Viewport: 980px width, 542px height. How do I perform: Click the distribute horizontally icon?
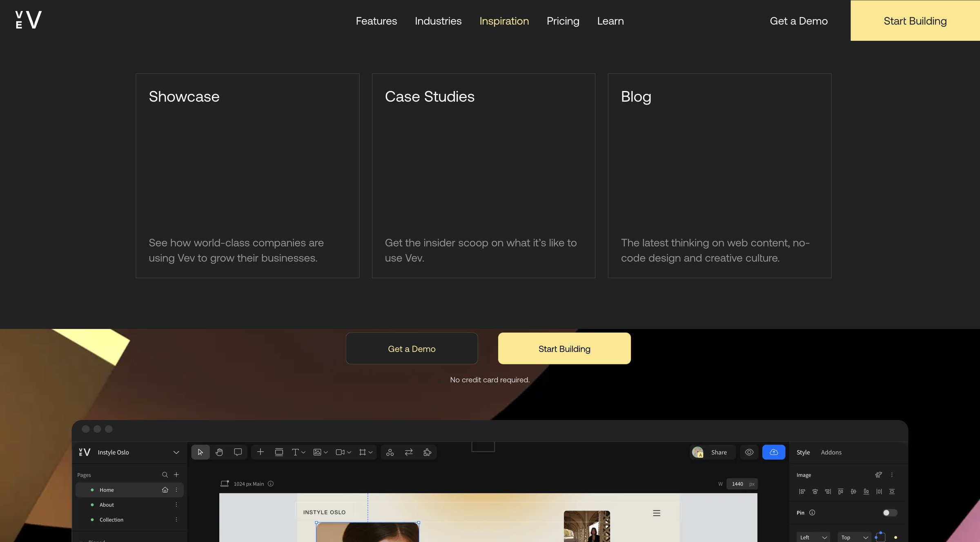pyautogui.click(x=879, y=491)
